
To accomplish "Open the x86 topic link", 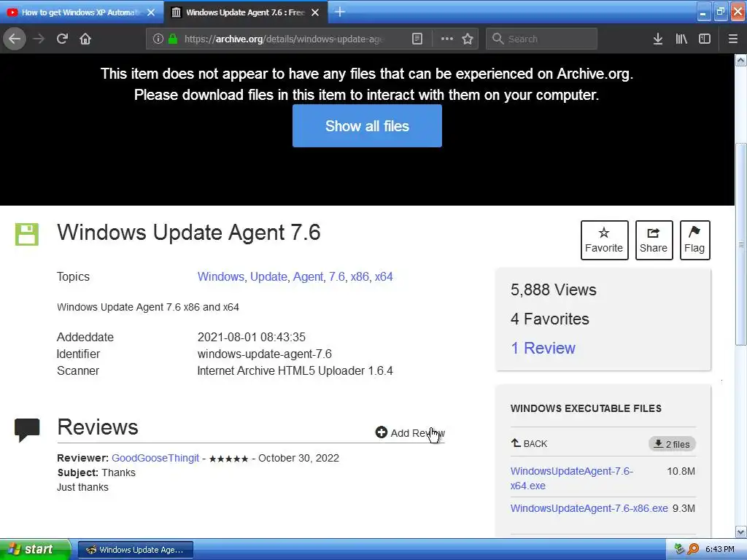I will (x=360, y=276).
